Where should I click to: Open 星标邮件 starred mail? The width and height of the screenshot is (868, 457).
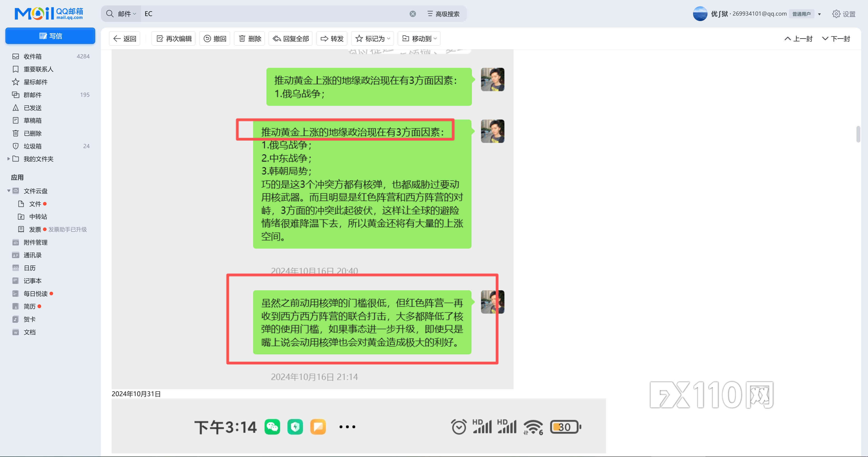click(51, 82)
